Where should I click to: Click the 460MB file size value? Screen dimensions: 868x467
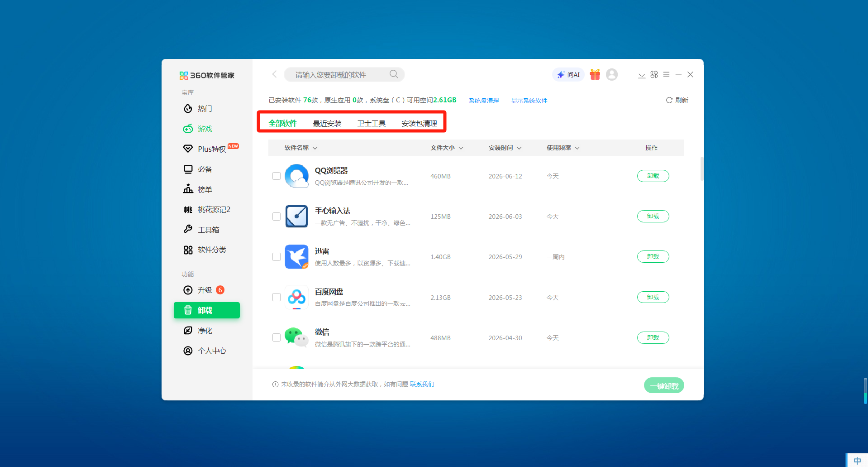[440, 176]
